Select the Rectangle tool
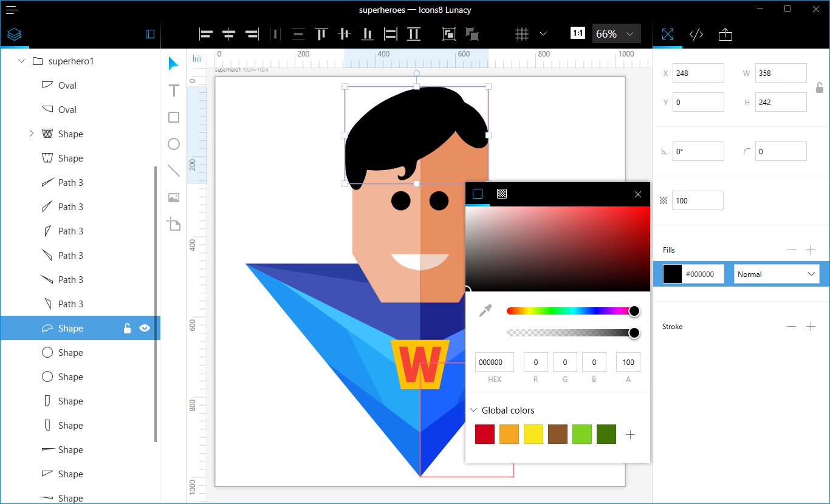Image resolution: width=830 pixels, height=504 pixels. pos(174,117)
